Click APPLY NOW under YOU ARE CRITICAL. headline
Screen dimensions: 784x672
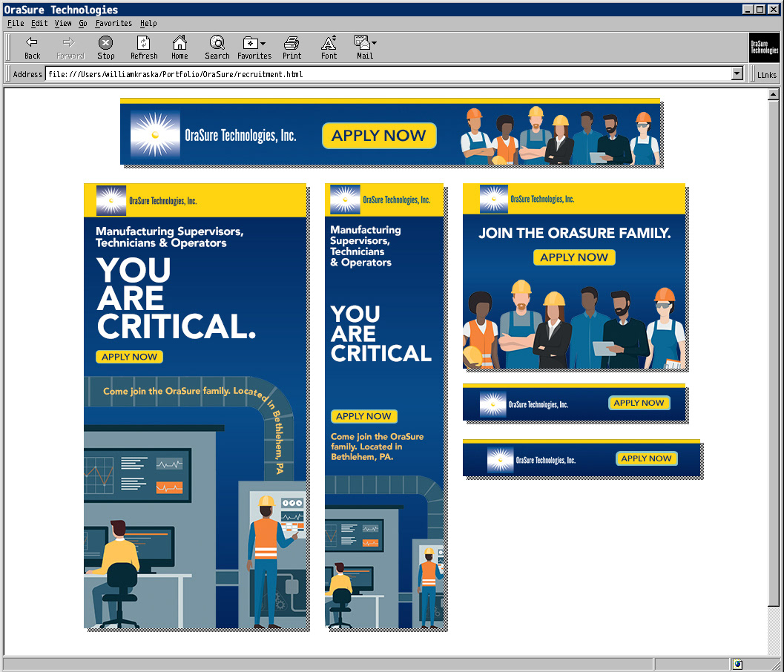tap(130, 357)
